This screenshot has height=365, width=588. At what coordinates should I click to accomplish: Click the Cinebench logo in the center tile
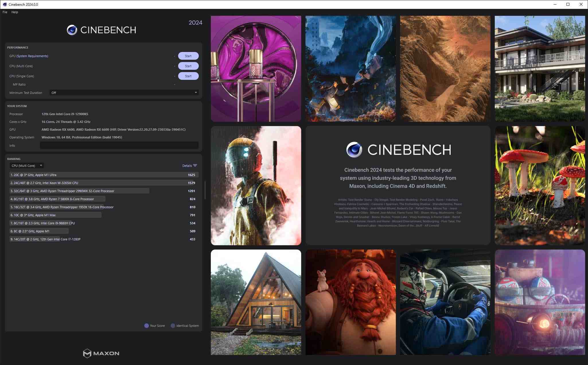(x=397, y=149)
